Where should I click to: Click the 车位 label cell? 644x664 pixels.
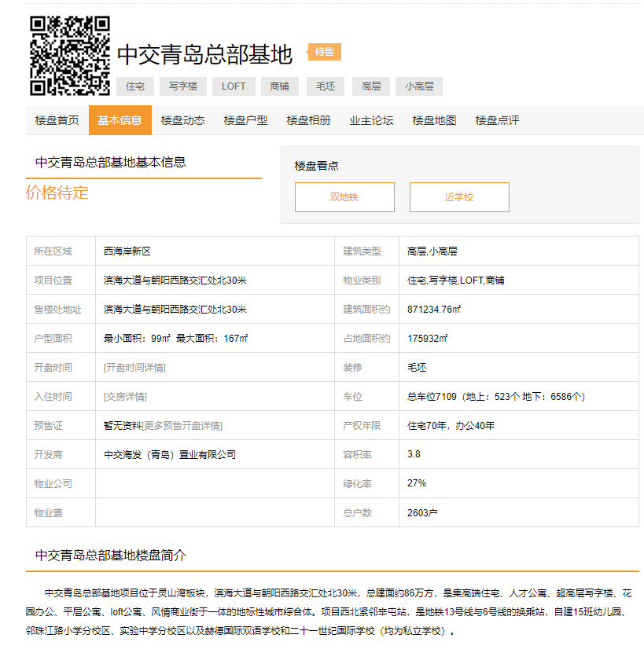pos(367,397)
